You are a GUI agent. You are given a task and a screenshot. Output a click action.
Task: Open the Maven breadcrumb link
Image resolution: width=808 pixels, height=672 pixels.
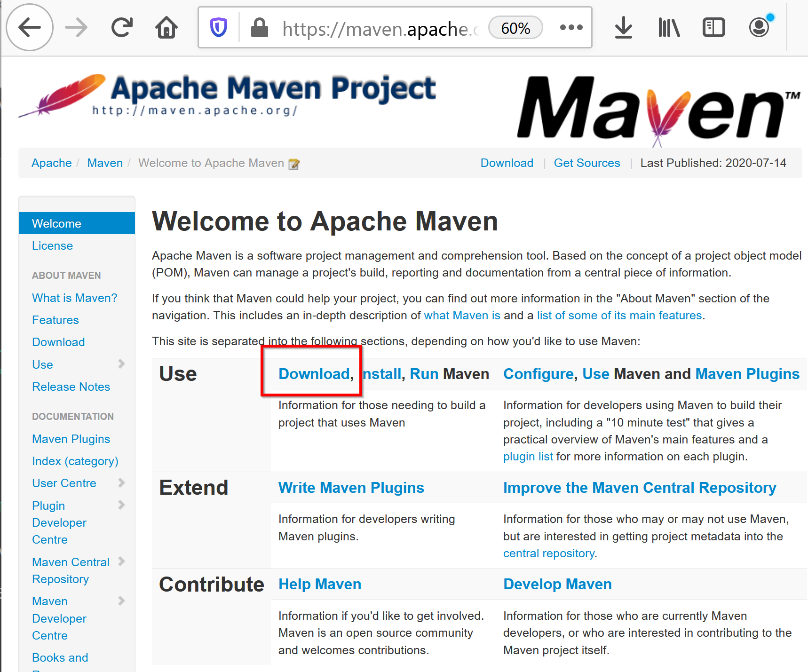[105, 163]
